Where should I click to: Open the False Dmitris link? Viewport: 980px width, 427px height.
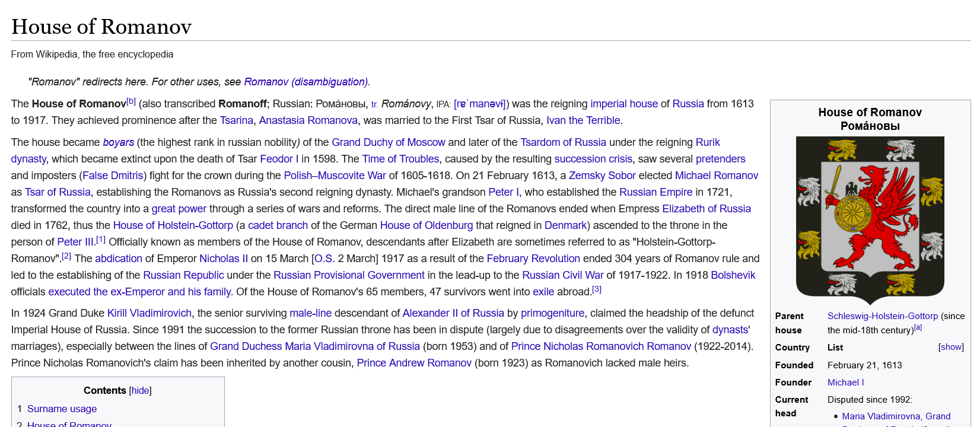point(113,176)
